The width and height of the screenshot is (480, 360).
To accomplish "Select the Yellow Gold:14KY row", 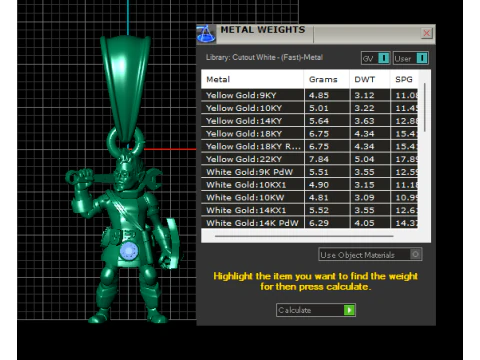I will (x=309, y=121).
